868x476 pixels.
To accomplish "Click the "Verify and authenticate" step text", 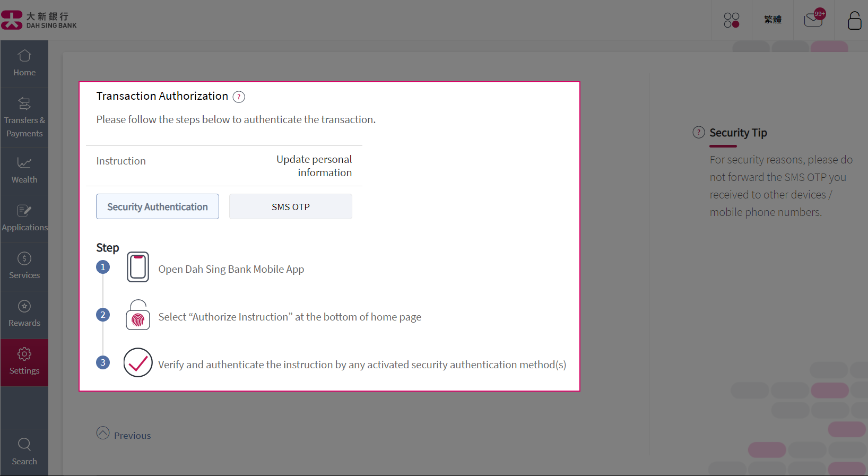I will point(362,365).
